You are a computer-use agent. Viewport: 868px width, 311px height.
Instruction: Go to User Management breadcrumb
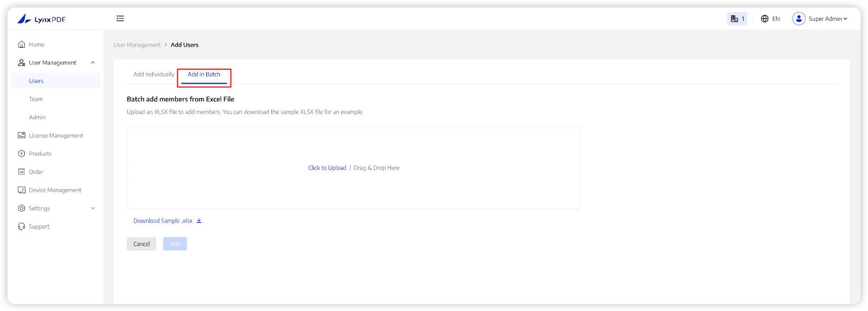137,45
